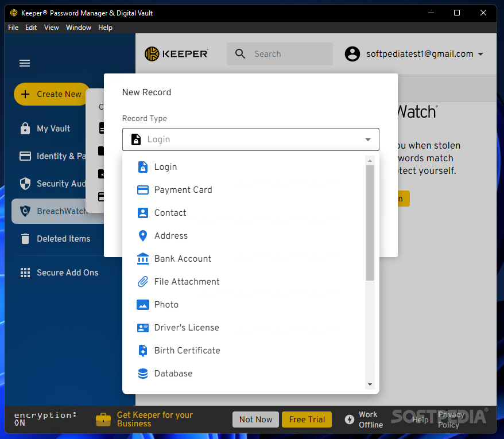Choose Payment Card record type

(243, 190)
